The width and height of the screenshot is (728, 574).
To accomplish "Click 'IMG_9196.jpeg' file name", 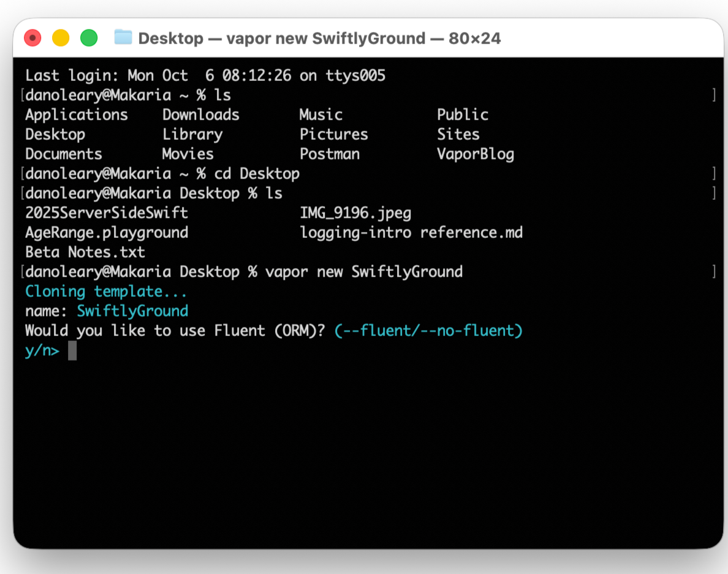I will pyautogui.click(x=355, y=213).
